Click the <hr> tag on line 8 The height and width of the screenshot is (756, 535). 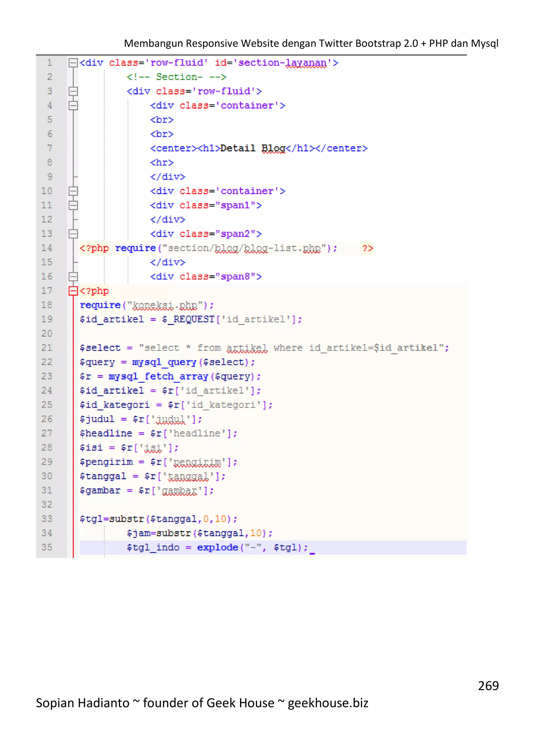point(162,163)
